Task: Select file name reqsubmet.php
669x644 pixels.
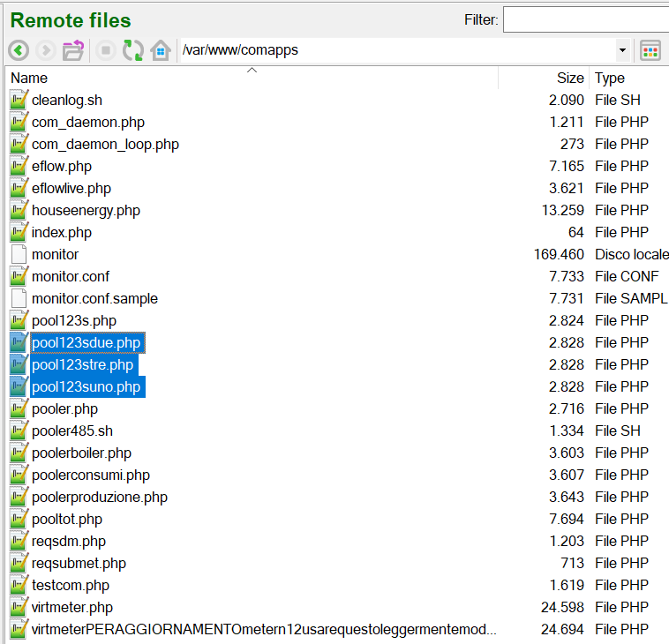Action: 79,564
